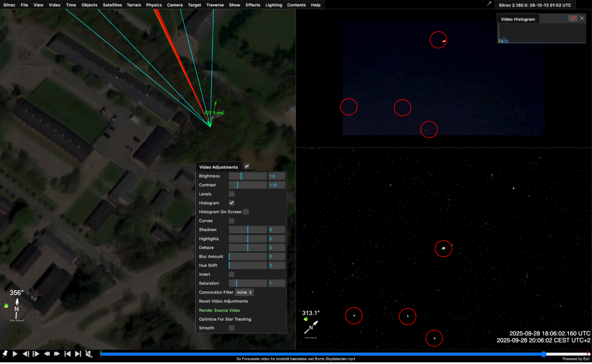This screenshot has height=364, width=592.
Task: Step forward one frame
Action: [36, 354]
